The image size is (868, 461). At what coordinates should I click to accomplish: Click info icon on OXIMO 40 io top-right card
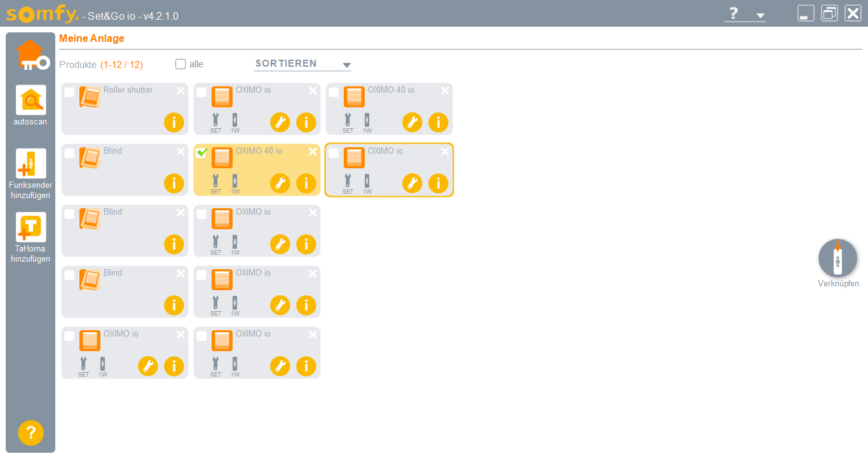click(x=438, y=122)
